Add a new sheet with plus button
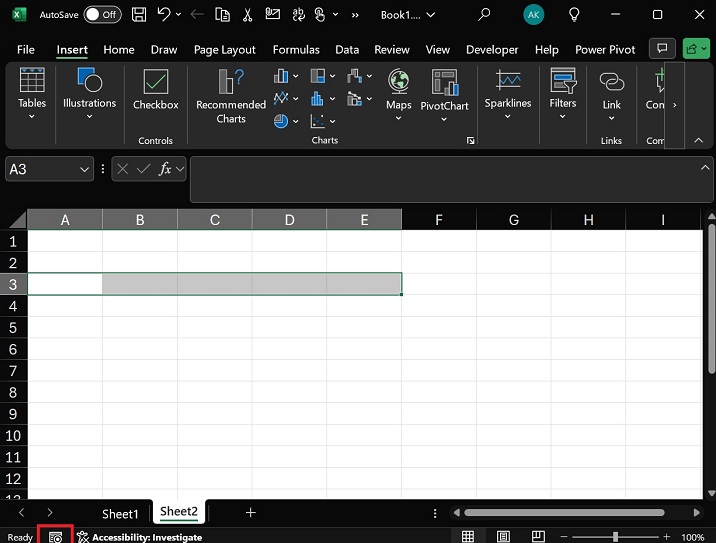The image size is (716, 543). pyautogui.click(x=251, y=512)
